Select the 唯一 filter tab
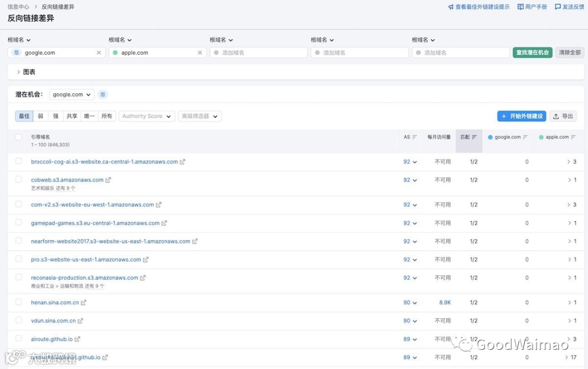 (89, 116)
